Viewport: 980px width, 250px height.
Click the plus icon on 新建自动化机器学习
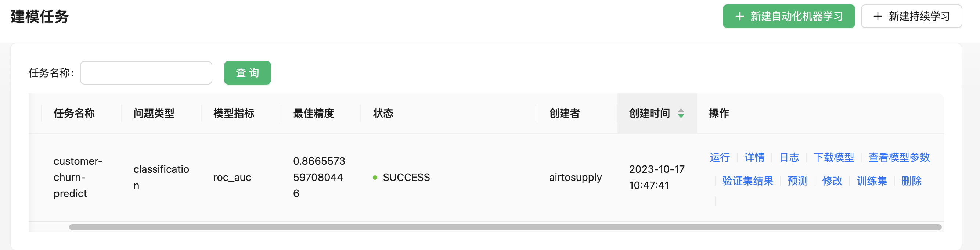pos(739,17)
